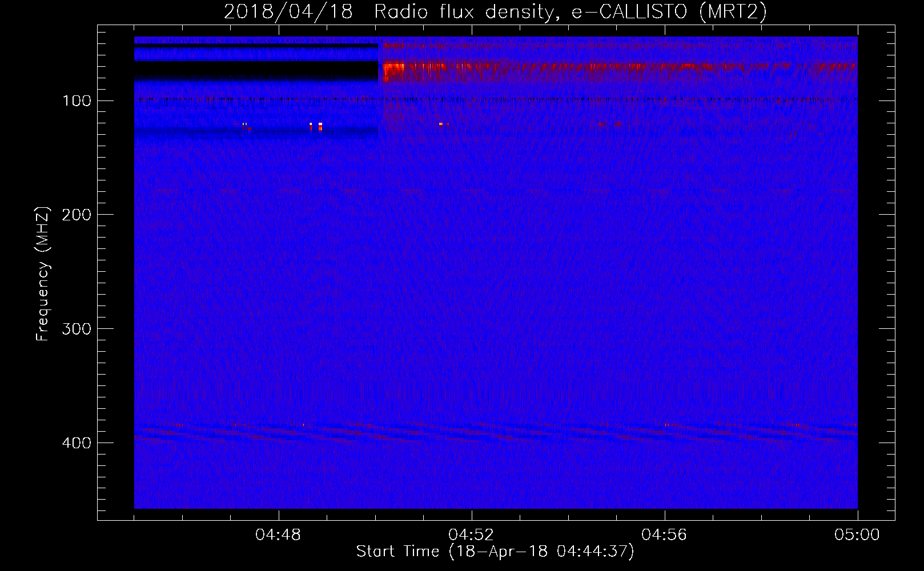Click the 05:00 time tick label
Image resolution: width=924 pixels, height=571 pixels.
857,535
